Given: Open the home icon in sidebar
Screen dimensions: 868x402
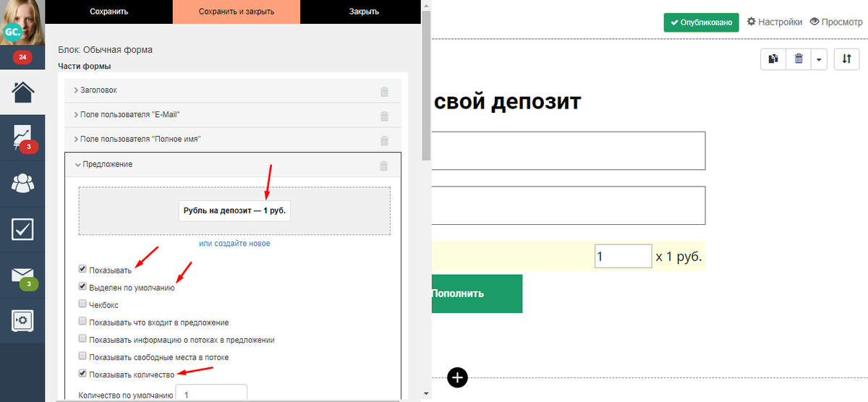Looking at the screenshot, I should coord(22,91).
